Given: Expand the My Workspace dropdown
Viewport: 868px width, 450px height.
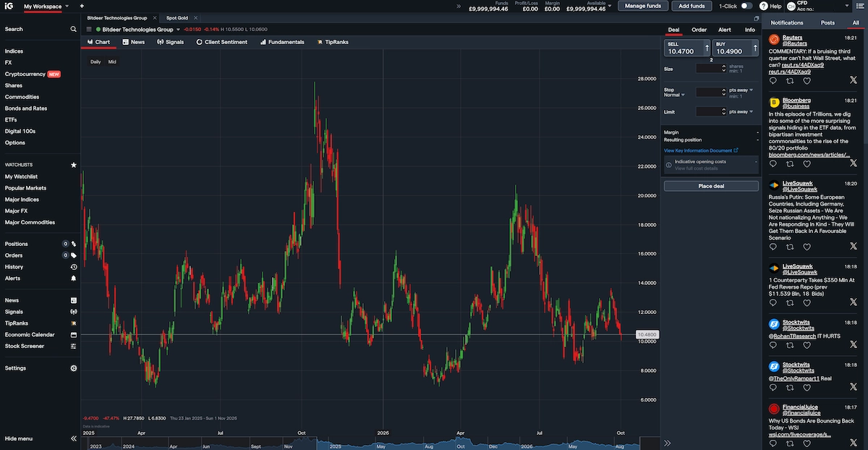Looking at the screenshot, I should [x=67, y=6].
